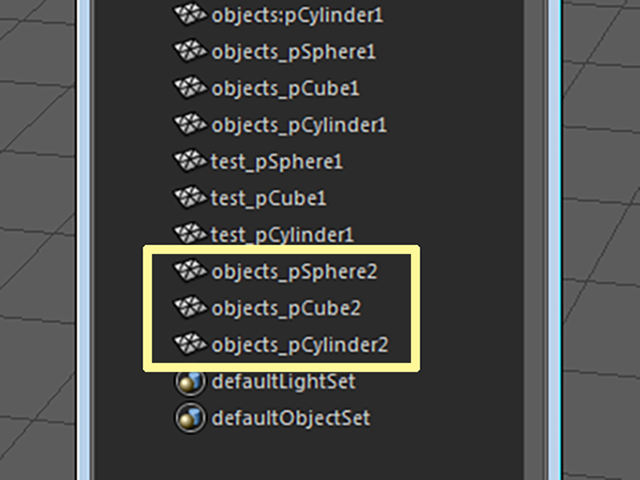This screenshot has width=640, height=480.
Task: Choose the objects_pCube1 entry
Action: pos(285,89)
